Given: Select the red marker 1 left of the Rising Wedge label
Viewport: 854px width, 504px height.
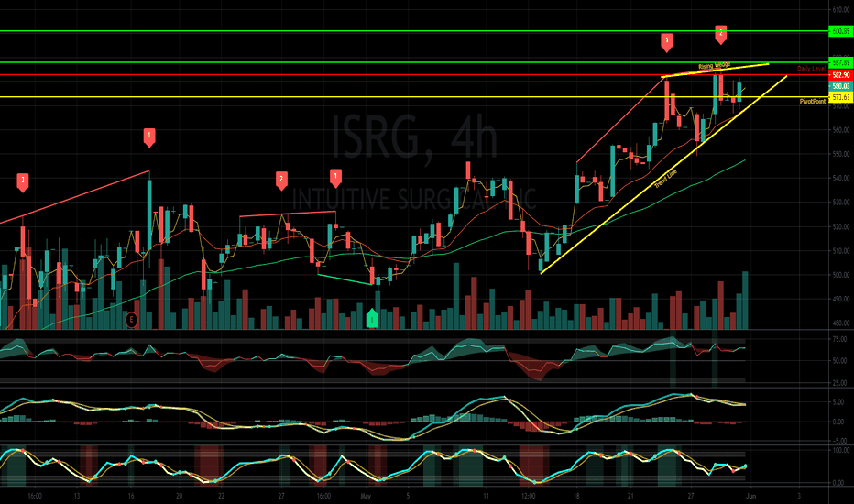Looking at the screenshot, I should 667,41.
